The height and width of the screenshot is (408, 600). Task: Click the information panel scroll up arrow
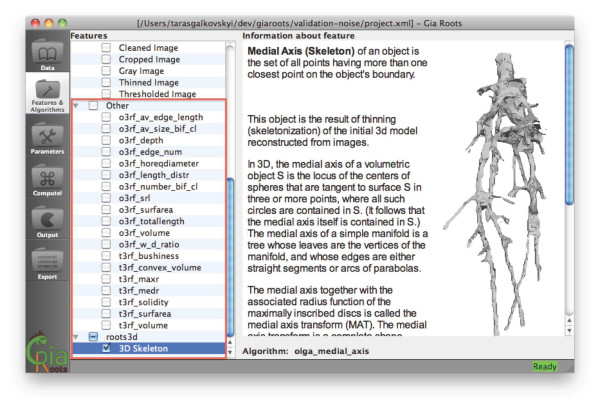coord(569,320)
